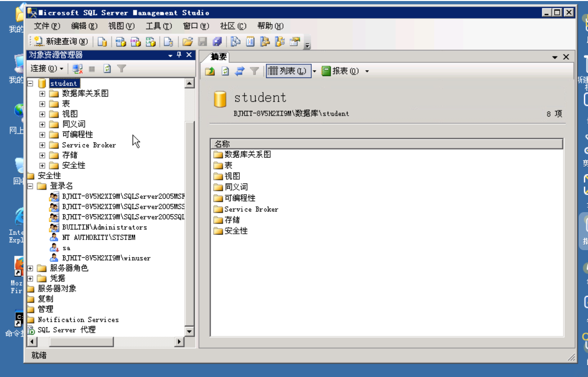
Task: Open the 编辑(E) menu
Action: click(x=84, y=26)
